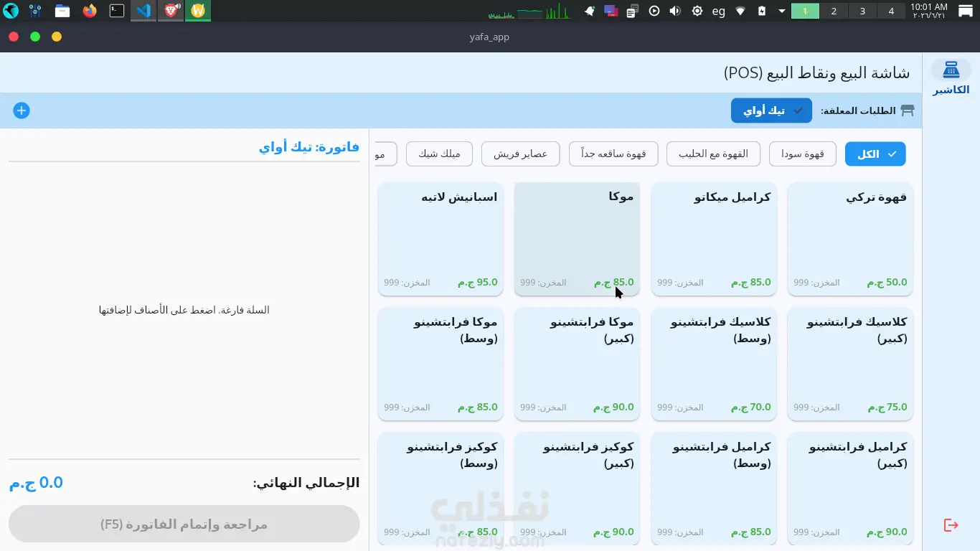Add قهوة تركي to the invoice
This screenshot has height=551, width=980.
coord(850,239)
